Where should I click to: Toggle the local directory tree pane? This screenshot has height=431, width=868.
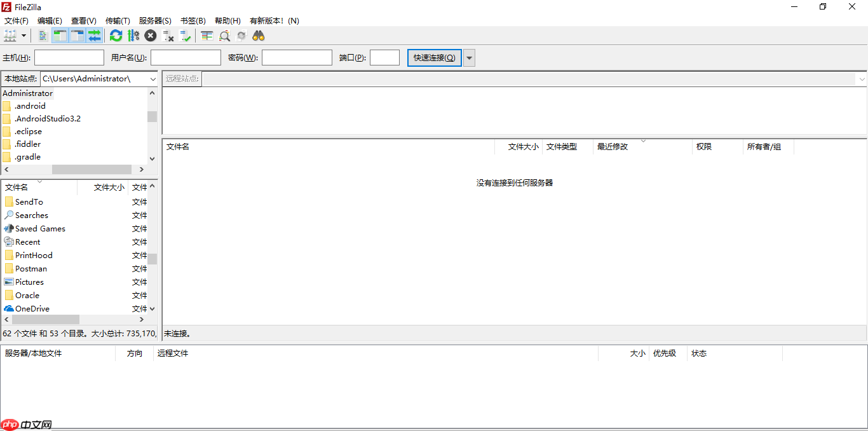coord(59,36)
